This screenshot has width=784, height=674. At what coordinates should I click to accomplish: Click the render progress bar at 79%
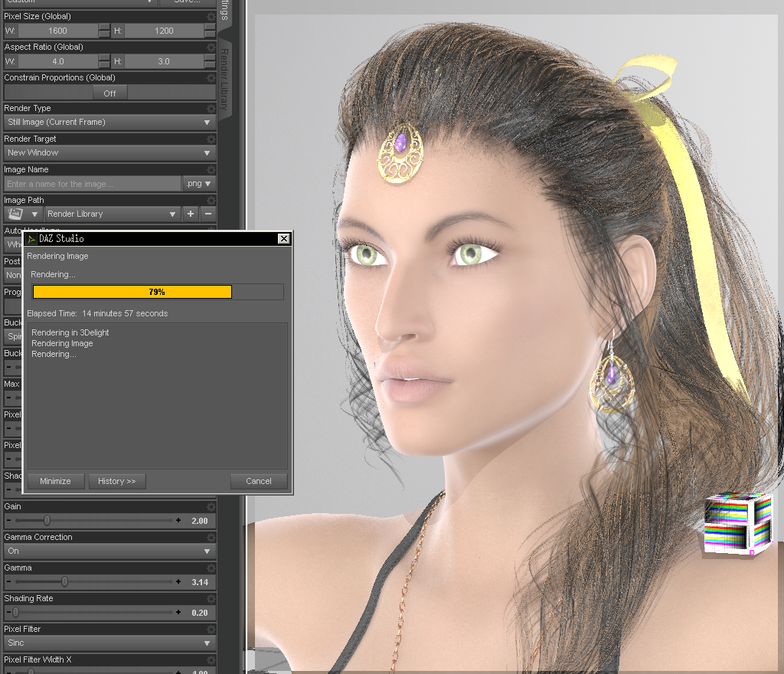(x=158, y=292)
